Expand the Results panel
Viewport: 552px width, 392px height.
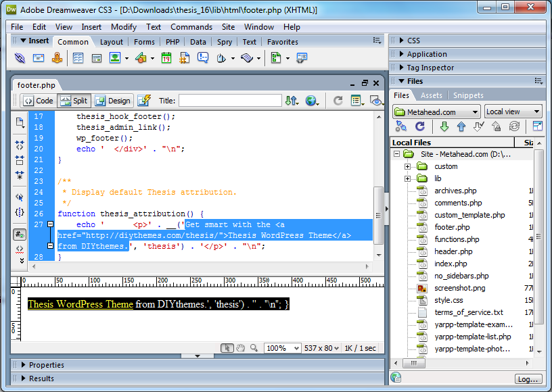pos(23,378)
